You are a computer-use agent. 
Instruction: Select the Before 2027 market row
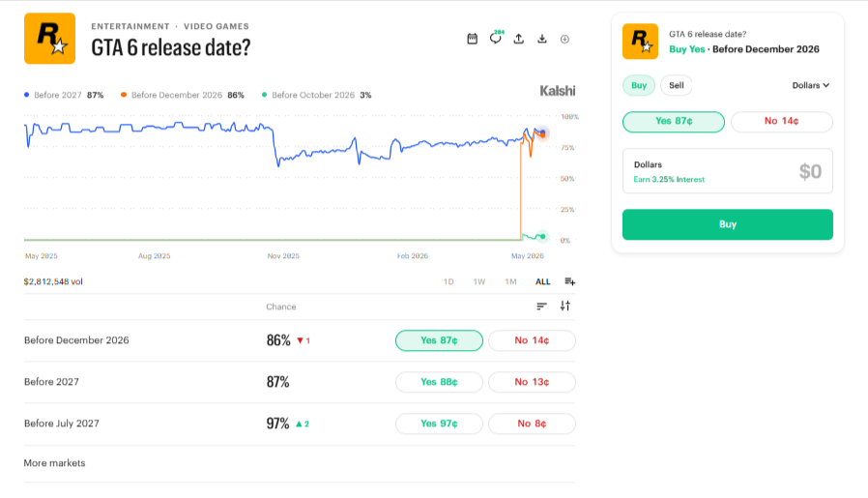point(300,382)
